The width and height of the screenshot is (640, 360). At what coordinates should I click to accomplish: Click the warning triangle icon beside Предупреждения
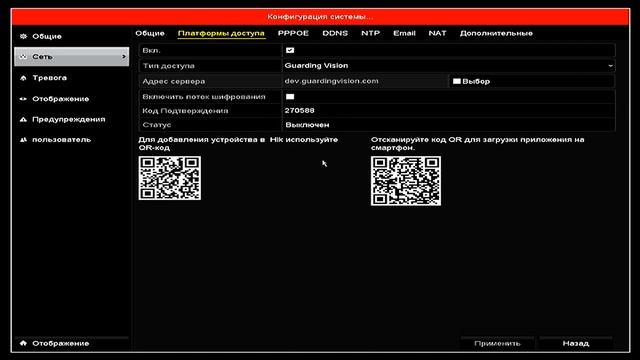[23, 120]
